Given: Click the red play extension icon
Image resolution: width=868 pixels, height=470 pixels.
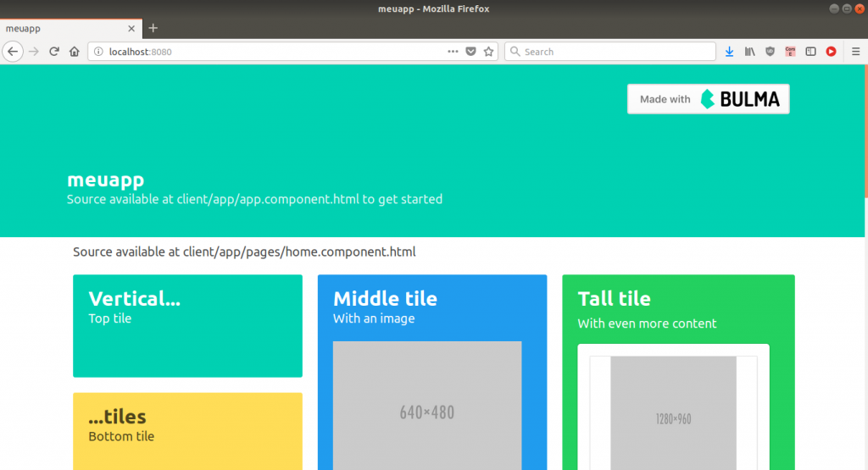Looking at the screenshot, I should click(831, 52).
